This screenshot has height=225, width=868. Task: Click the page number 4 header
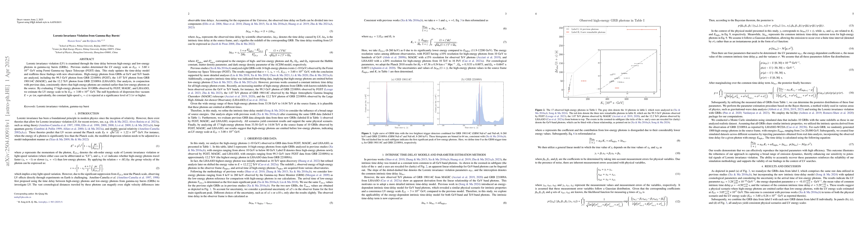click(x=536, y=13)
